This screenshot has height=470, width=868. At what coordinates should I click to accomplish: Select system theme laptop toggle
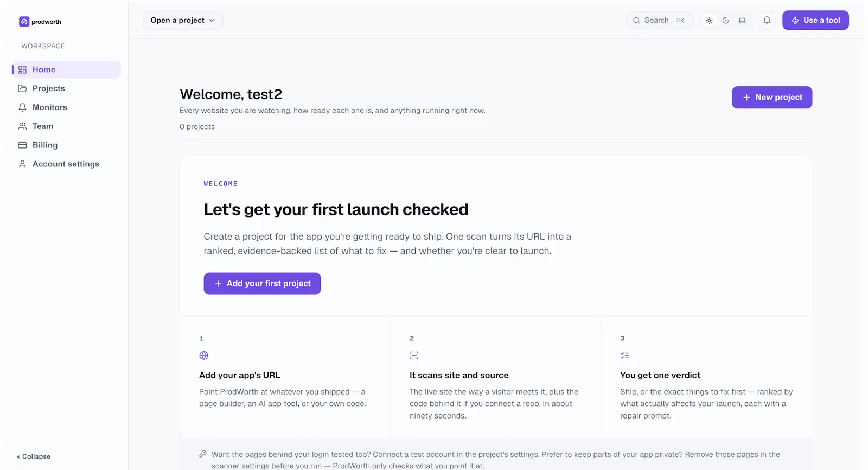pos(742,21)
